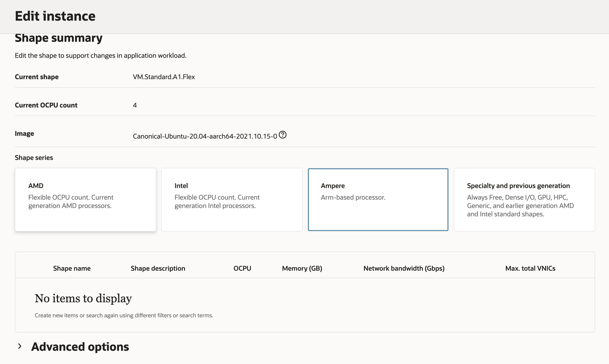The height and width of the screenshot is (364, 609).
Task: Click the Max. total VNICs column header
Action: [530, 268]
